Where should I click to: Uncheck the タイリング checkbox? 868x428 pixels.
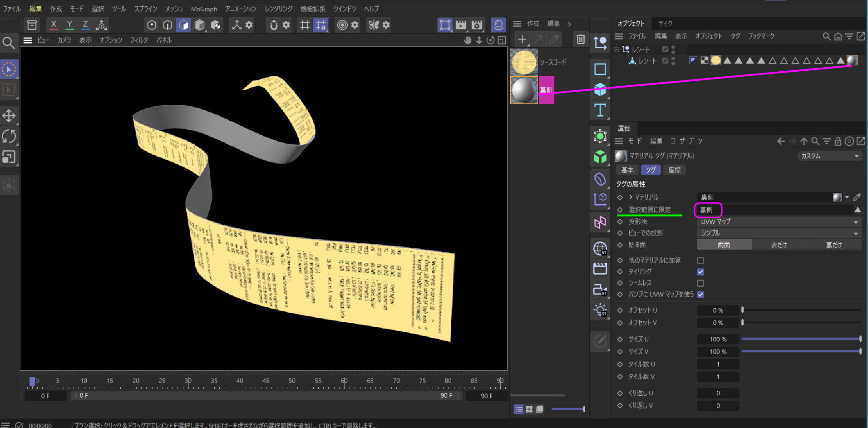[x=700, y=272]
